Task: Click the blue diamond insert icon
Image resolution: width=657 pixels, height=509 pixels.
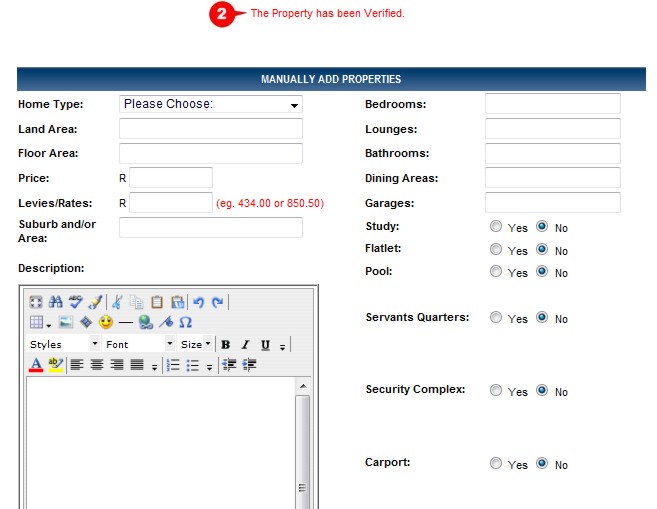Action: [x=86, y=322]
